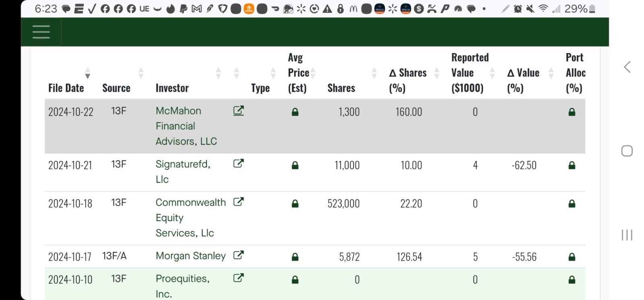The image size is (644, 300).
Task: Select Δ Shares value 160.00
Action: tap(409, 112)
